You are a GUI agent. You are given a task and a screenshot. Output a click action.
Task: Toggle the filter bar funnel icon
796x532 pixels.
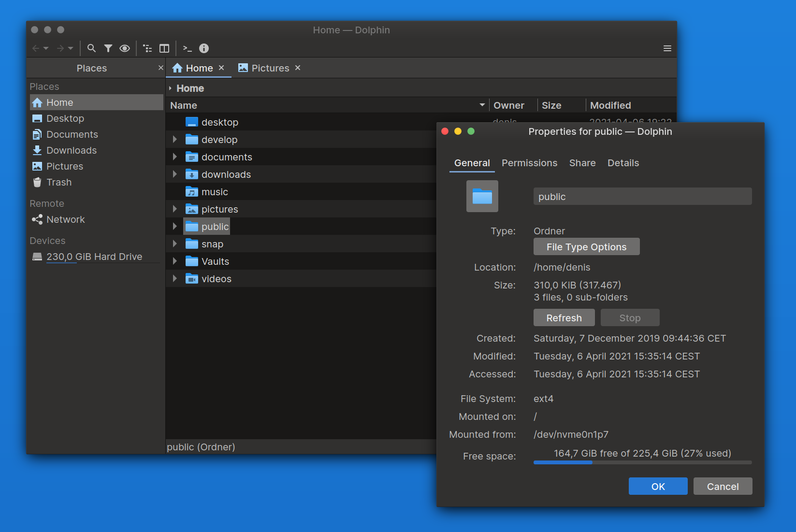click(x=108, y=48)
